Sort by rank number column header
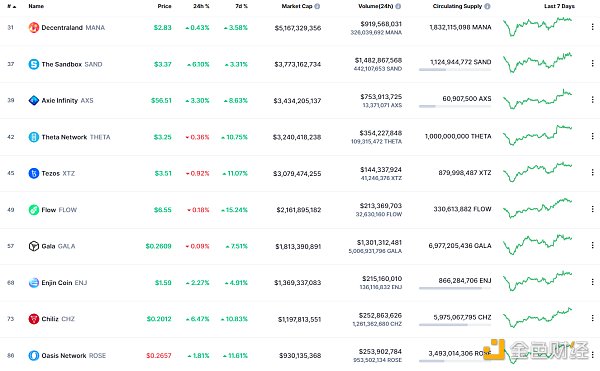This screenshot has height=371, width=600. (11, 6)
